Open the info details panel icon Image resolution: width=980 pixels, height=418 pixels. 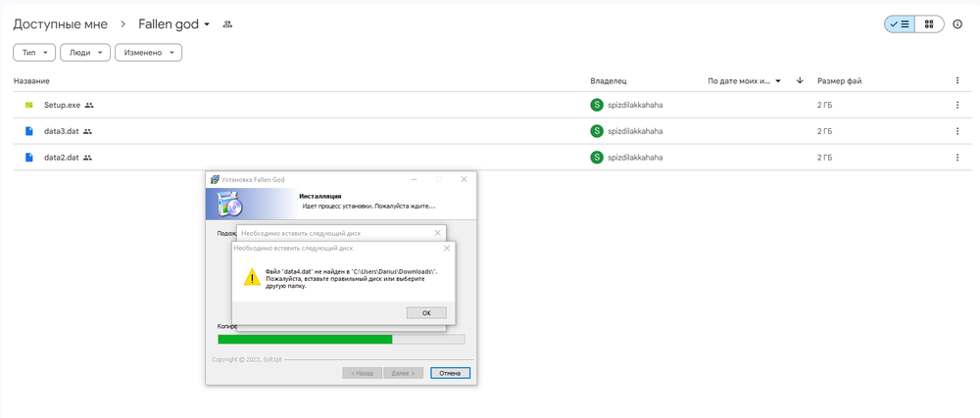[956, 24]
